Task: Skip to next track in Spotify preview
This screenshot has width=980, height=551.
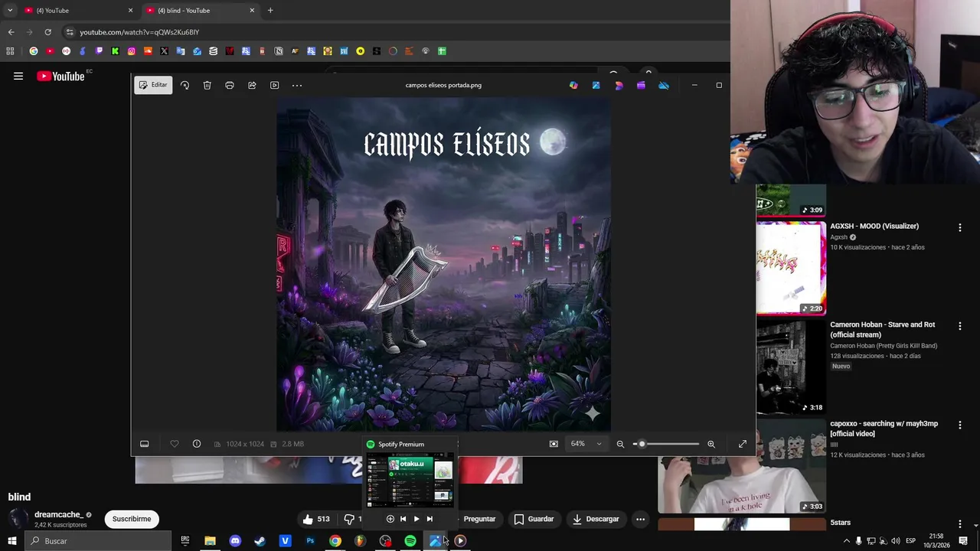Action: (x=430, y=519)
